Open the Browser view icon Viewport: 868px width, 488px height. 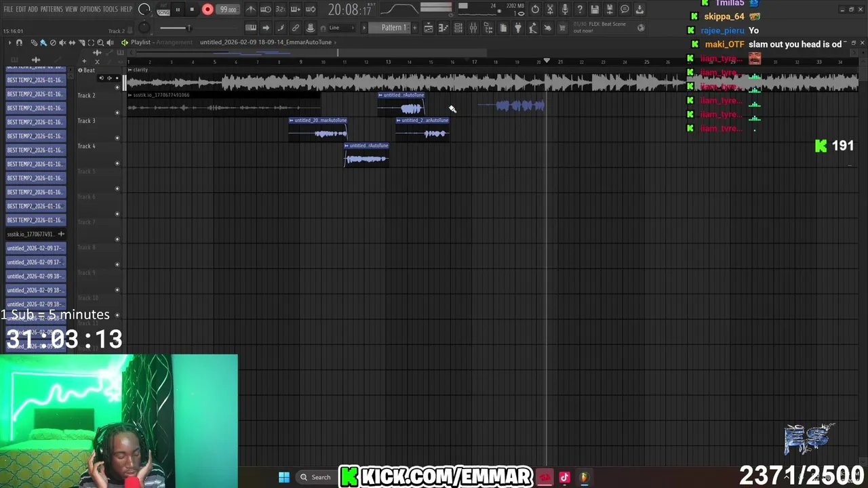pos(488,28)
